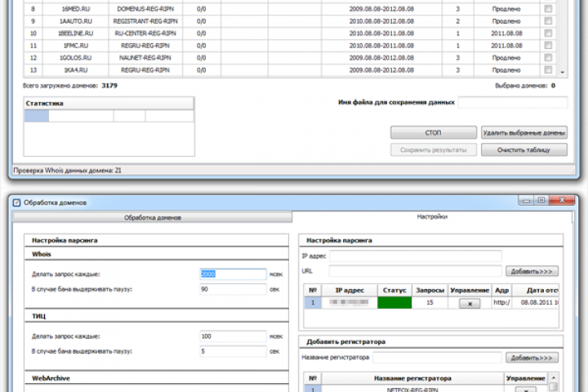Click the Продлено cell in 16MED.RU row
This screenshot has width=588, height=392.
point(506,9)
